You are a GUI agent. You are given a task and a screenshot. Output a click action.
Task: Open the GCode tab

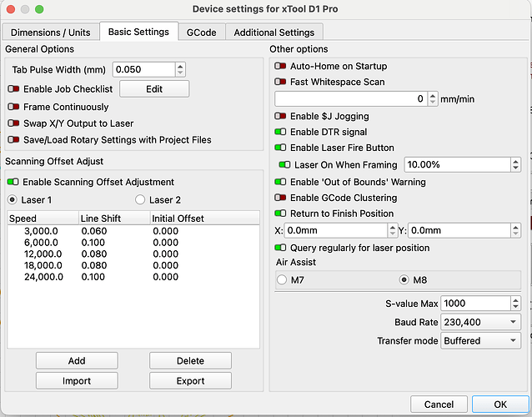click(x=201, y=33)
